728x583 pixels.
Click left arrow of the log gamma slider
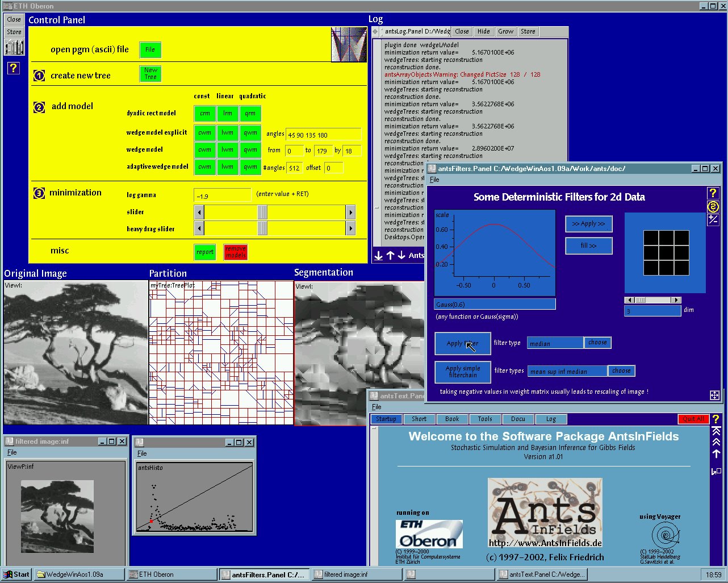point(199,212)
